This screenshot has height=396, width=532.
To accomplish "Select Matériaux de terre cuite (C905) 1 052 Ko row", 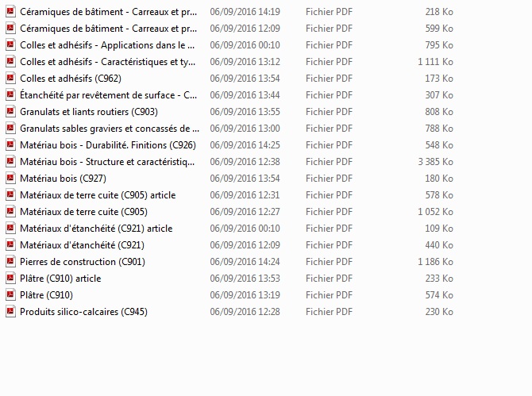I will [x=229, y=212].
